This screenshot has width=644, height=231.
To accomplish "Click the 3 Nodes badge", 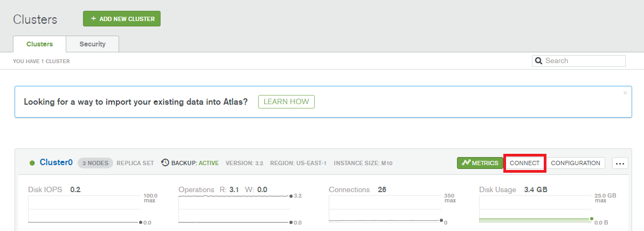I will [x=95, y=163].
